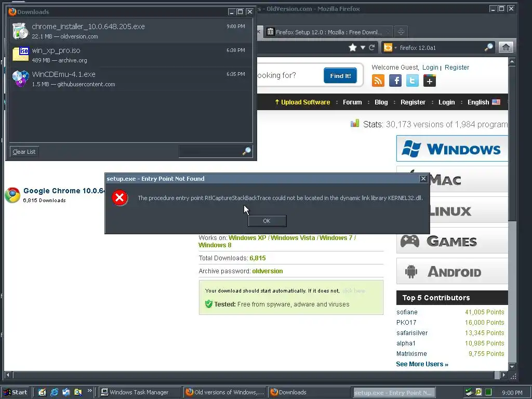The image size is (532, 399).
Task: Click the Windows 8 compatibility link
Action: tap(215, 245)
